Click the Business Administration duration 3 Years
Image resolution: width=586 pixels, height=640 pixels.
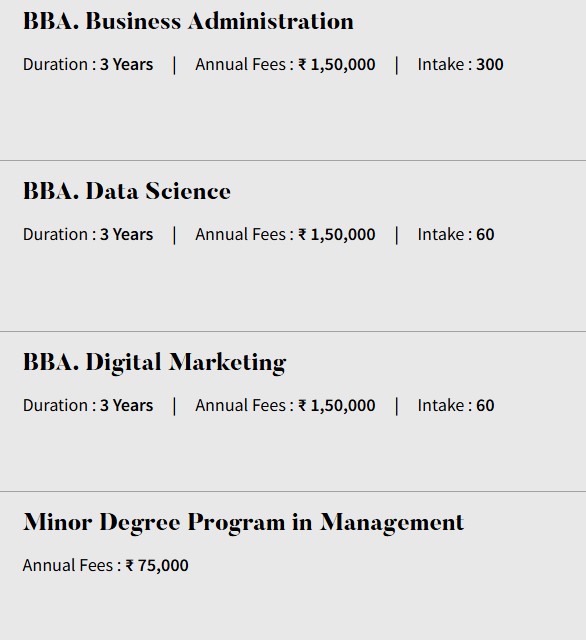coord(127,64)
